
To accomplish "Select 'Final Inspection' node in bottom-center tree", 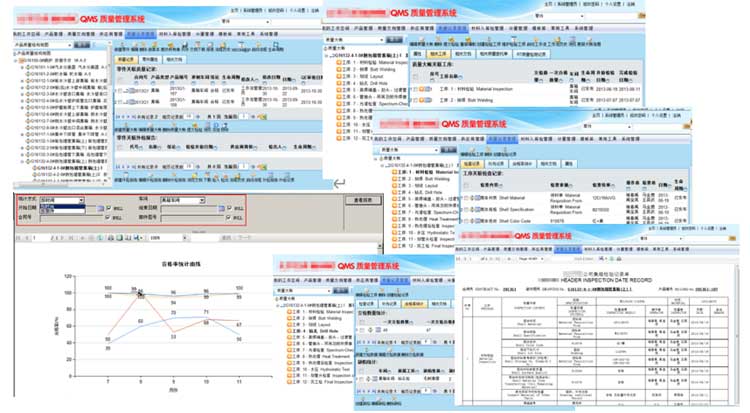I will click(x=322, y=382).
